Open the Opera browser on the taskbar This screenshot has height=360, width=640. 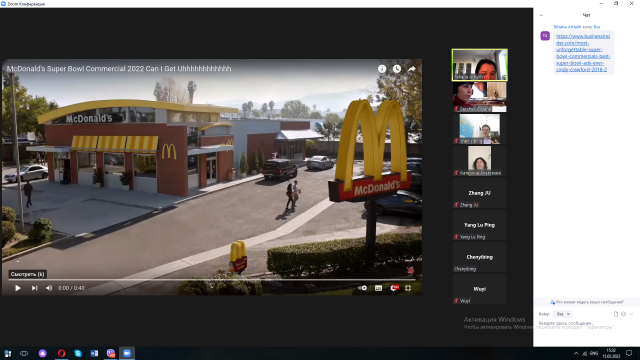pyautogui.click(x=61, y=353)
